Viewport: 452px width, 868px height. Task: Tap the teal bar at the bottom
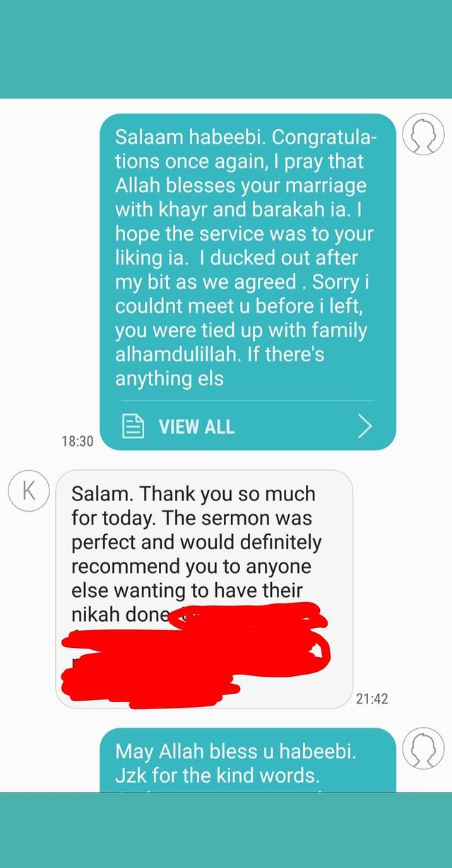coord(226,830)
